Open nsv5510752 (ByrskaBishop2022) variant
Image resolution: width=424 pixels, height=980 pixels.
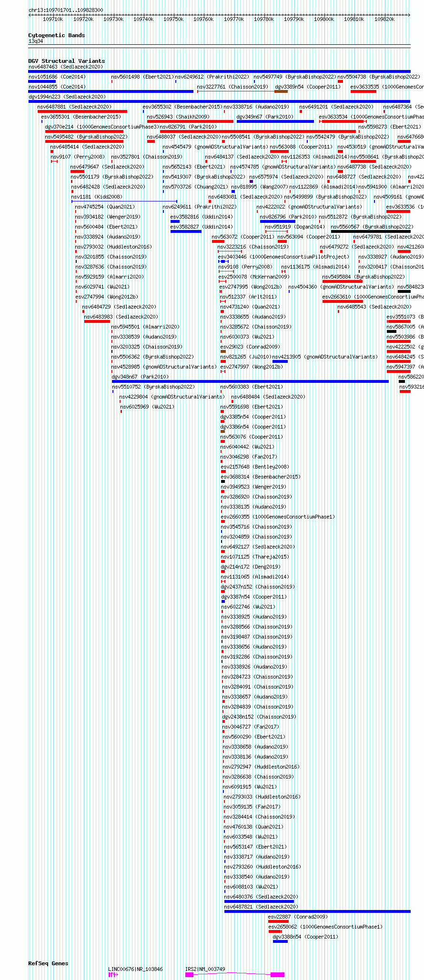pyautogui.click(x=153, y=387)
